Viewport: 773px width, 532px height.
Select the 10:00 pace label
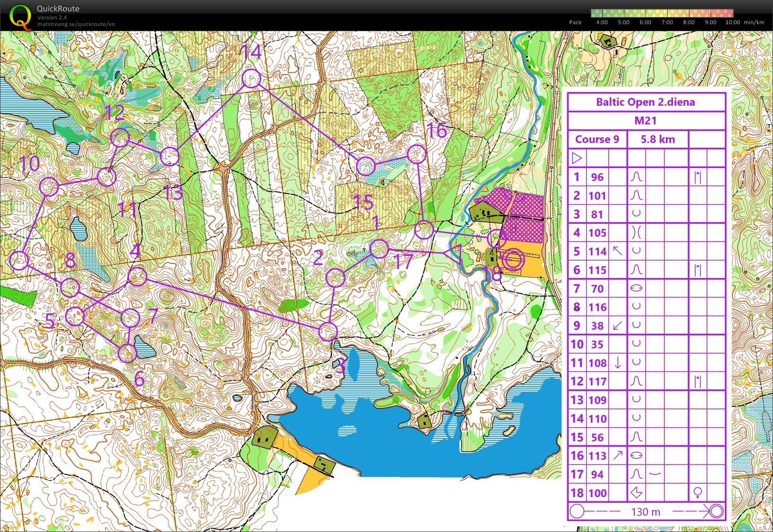click(732, 22)
